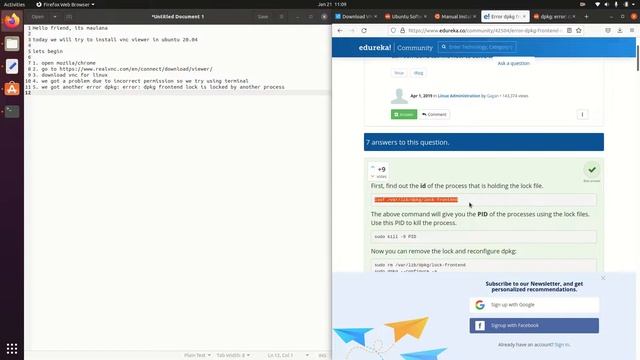Click the browser page vertical scrollbar
The image size is (640, 360).
pyautogui.click(x=638, y=58)
